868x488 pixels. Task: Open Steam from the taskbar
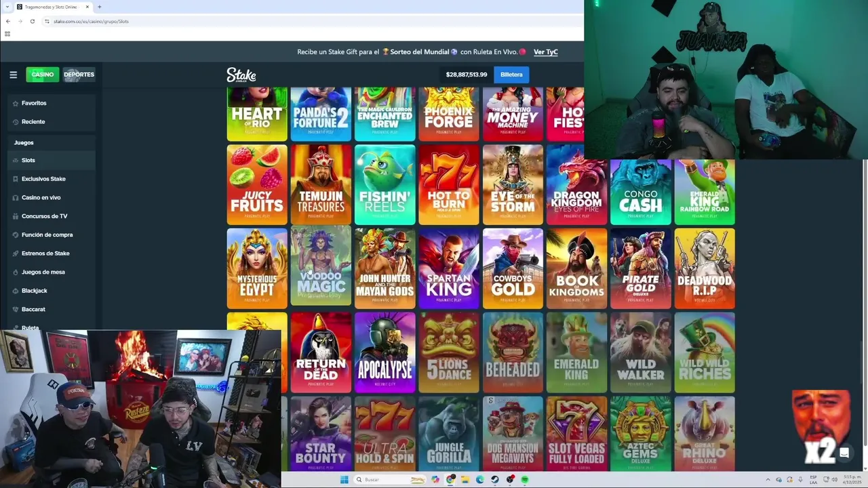(x=495, y=480)
